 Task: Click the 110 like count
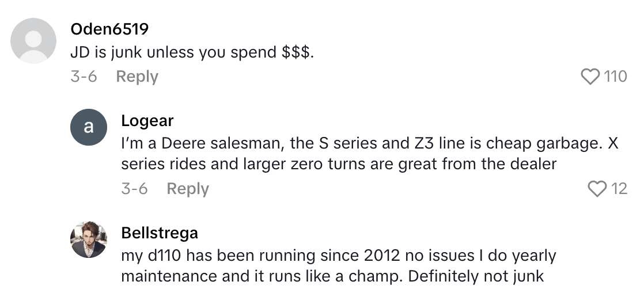tap(615, 77)
